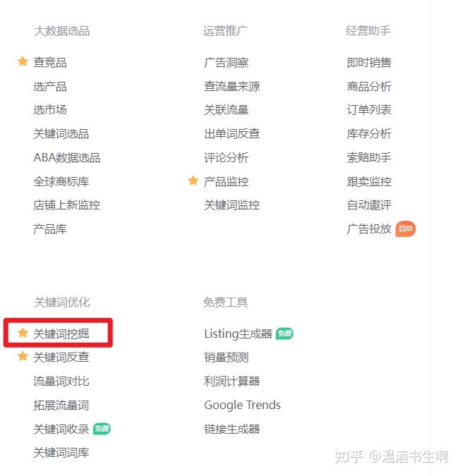Open the 选产品 menu item
Viewport: 460px width, 476px height.
[50, 87]
